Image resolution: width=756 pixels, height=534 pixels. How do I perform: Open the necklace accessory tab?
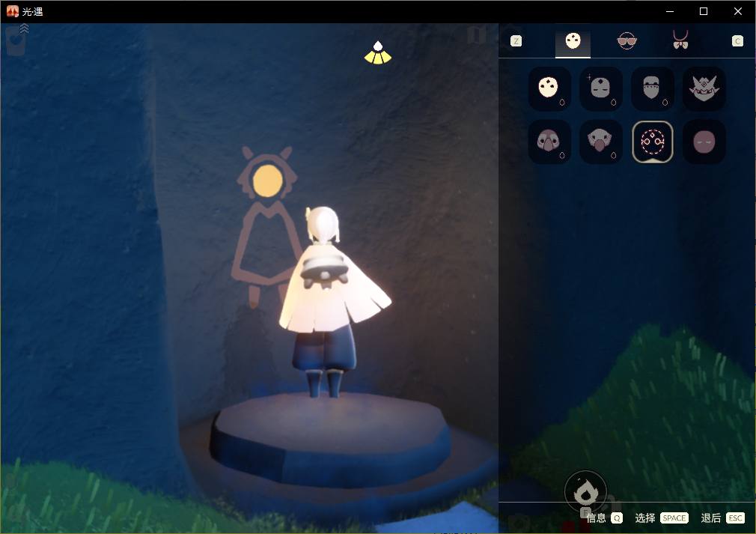pos(680,40)
